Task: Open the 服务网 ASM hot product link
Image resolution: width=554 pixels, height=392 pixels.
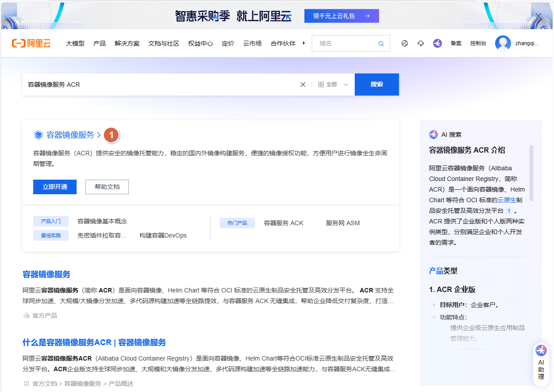Action: tap(343, 223)
